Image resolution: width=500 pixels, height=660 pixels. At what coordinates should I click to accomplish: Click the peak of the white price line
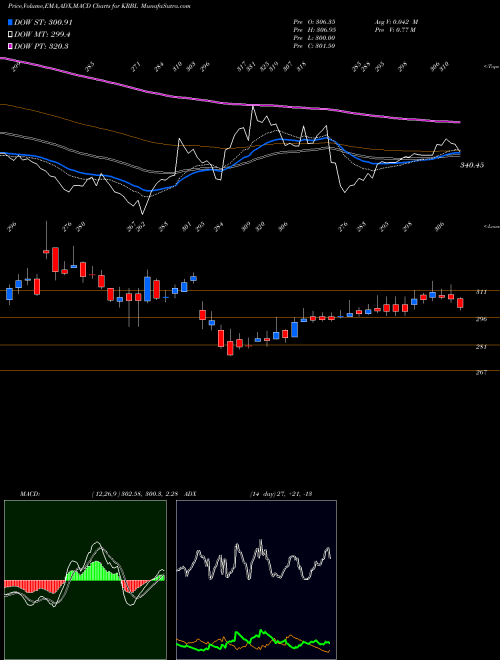(x=253, y=107)
